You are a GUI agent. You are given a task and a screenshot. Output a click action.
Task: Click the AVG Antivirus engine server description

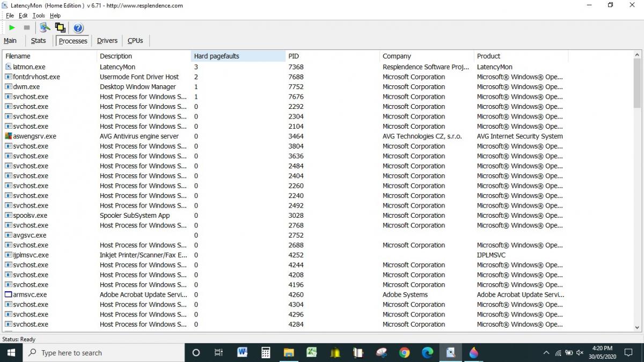[140, 136]
